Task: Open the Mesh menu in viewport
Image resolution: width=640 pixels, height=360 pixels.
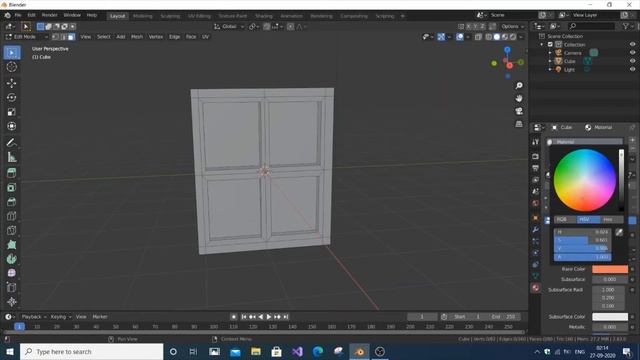Action: tap(137, 37)
